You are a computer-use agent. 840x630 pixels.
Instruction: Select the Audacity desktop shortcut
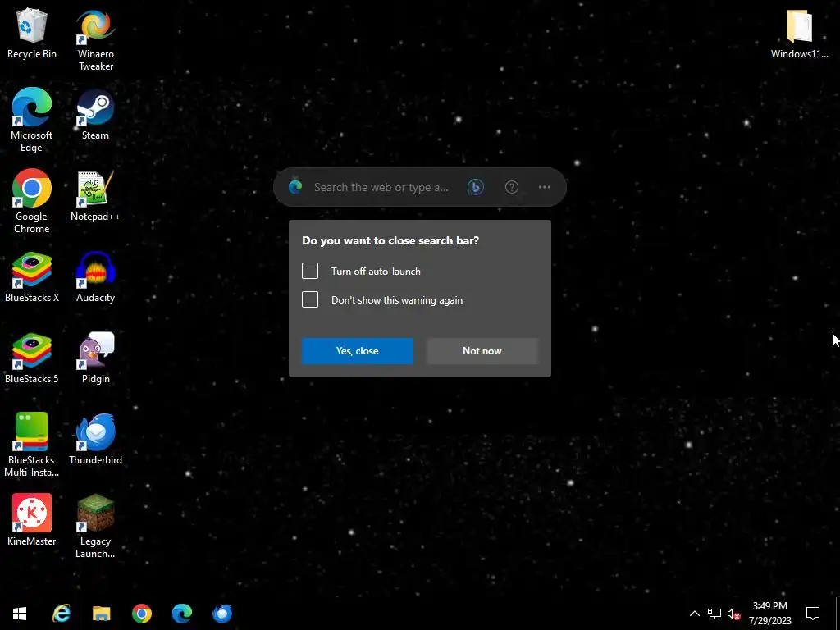[95, 277]
